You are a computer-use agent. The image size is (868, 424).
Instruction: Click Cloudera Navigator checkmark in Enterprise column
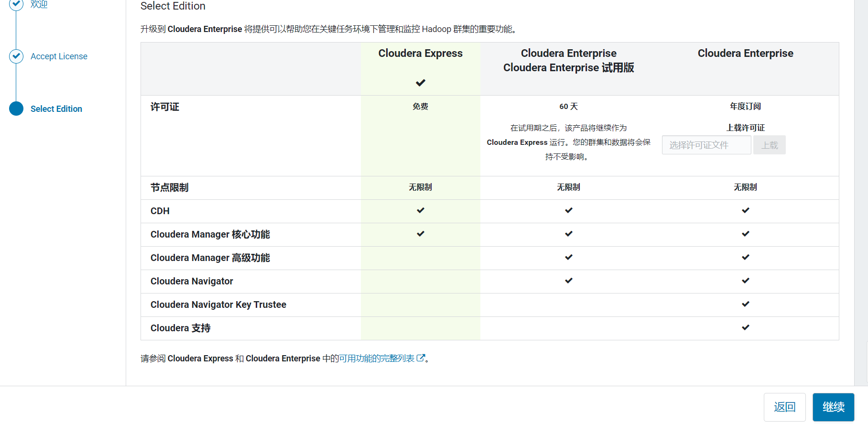click(746, 281)
